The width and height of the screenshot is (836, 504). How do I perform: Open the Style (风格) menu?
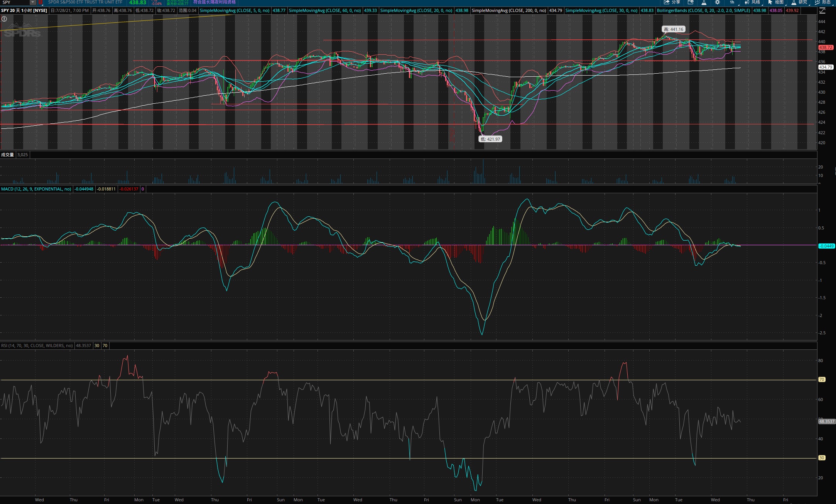[x=752, y=2]
